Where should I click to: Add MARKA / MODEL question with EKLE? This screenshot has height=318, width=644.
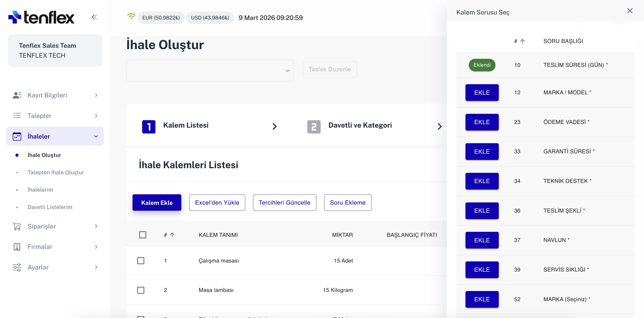[x=482, y=93]
